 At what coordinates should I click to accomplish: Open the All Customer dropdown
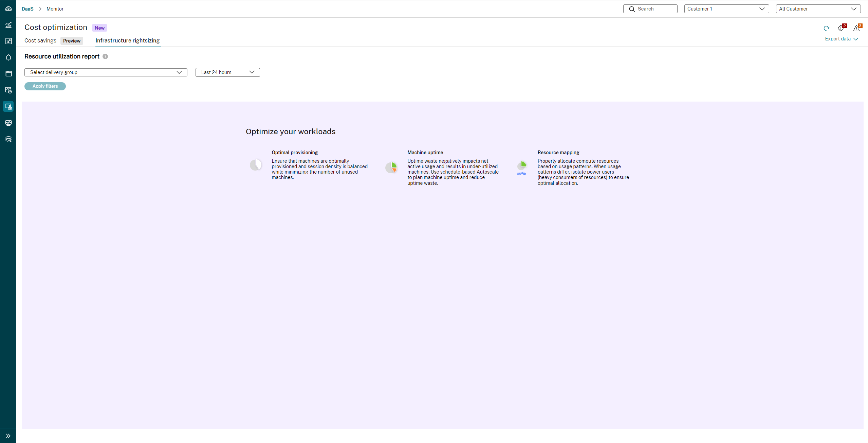click(818, 9)
